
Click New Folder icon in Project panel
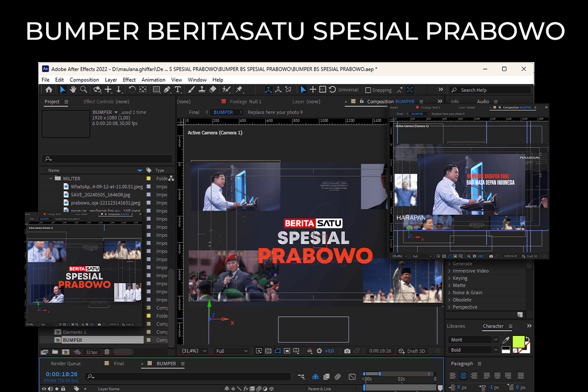pos(55,352)
